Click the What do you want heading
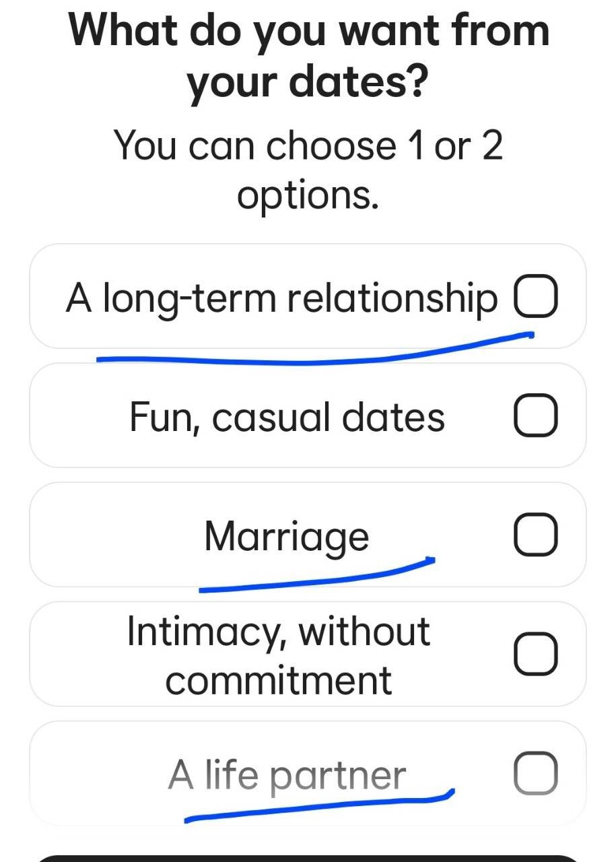The image size is (616, 862). [x=308, y=57]
